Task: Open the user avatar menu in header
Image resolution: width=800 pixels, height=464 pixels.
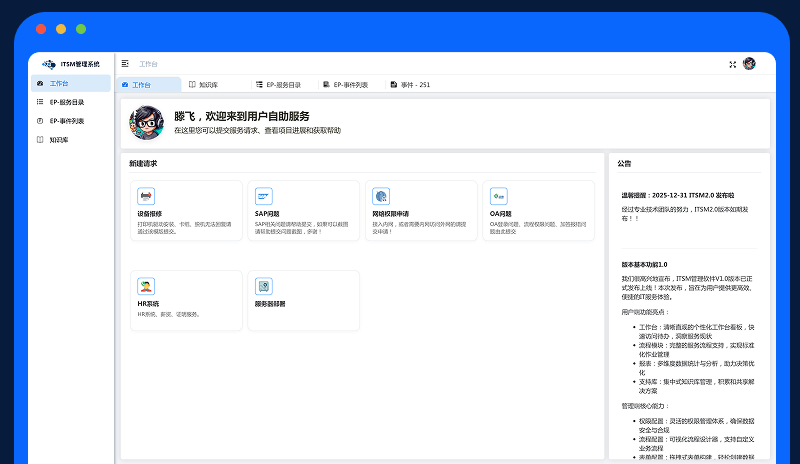Action: click(749, 64)
